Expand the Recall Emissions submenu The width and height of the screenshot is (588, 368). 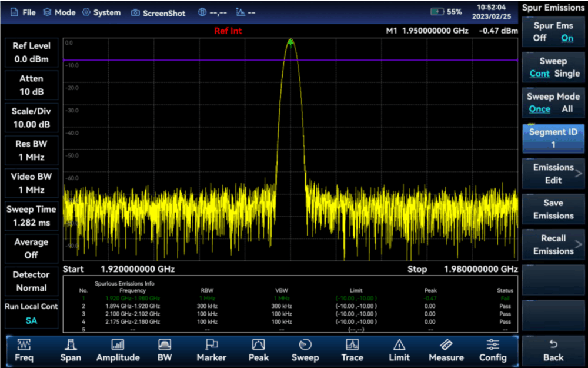pos(553,244)
